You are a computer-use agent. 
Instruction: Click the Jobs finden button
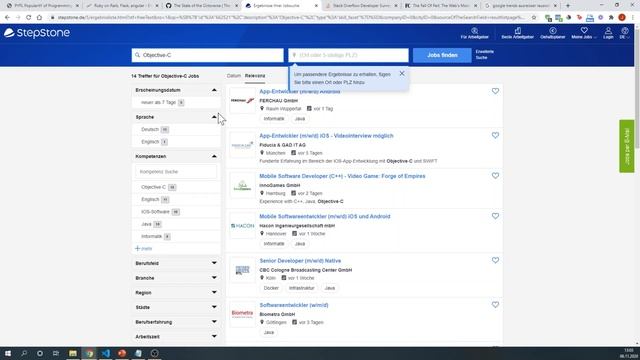coord(442,55)
